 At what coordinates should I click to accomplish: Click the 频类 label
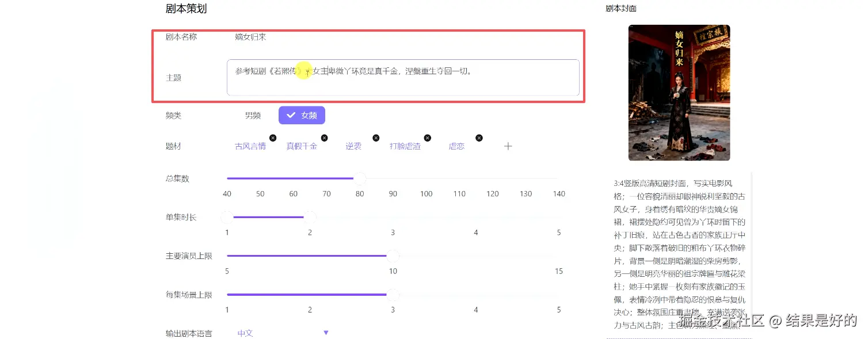point(173,115)
